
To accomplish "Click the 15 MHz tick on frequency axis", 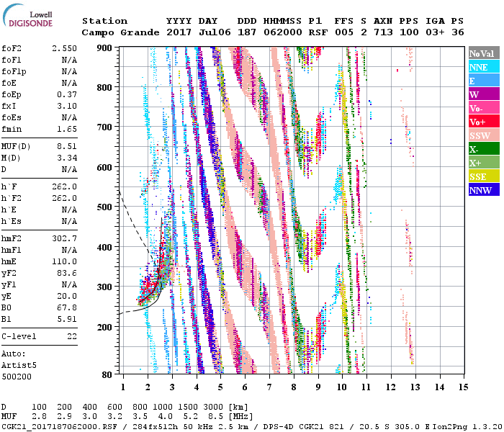I will (462, 387).
